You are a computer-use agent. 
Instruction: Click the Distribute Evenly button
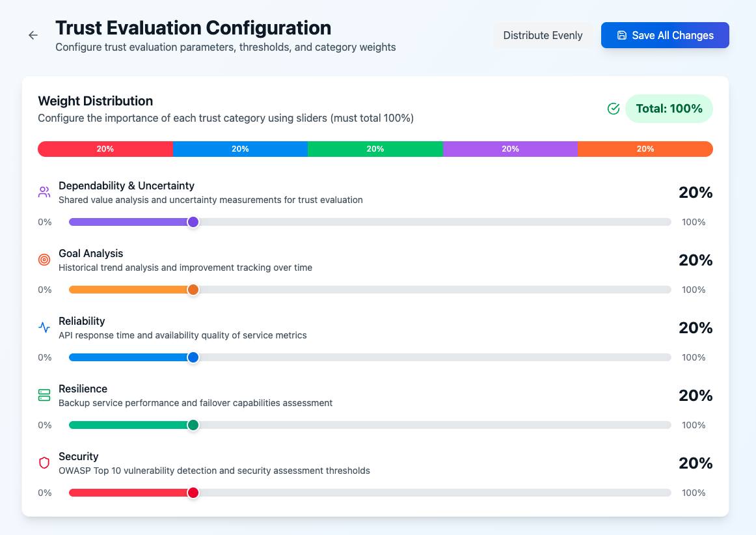[543, 35]
